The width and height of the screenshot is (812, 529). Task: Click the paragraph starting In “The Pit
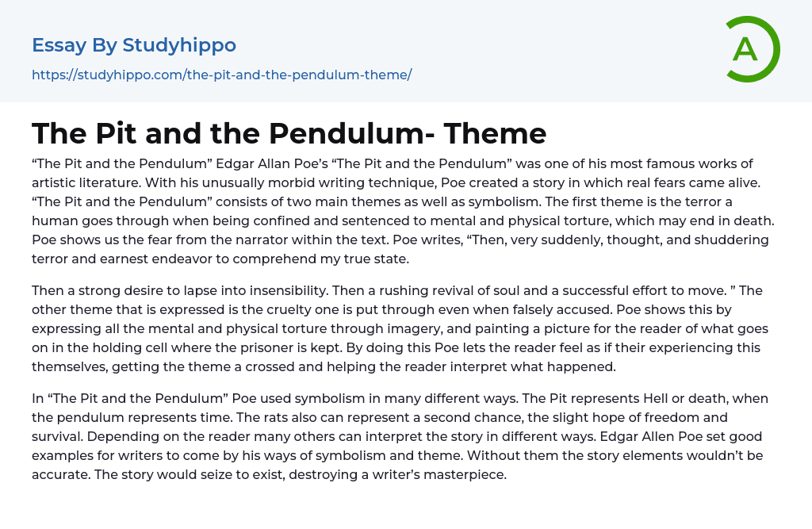pyautogui.click(x=396, y=436)
